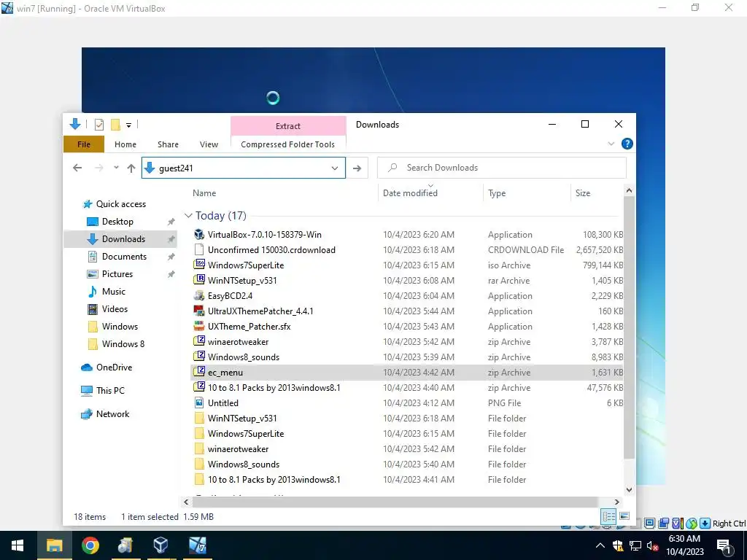Open the address bar history dropdown
The width and height of the screenshot is (747, 560).
pyautogui.click(x=335, y=168)
